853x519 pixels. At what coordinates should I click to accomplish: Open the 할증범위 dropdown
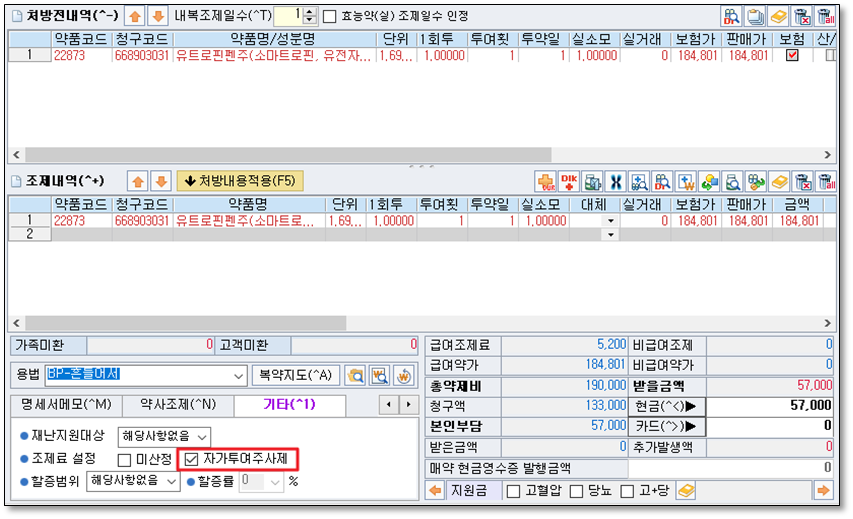(x=172, y=482)
